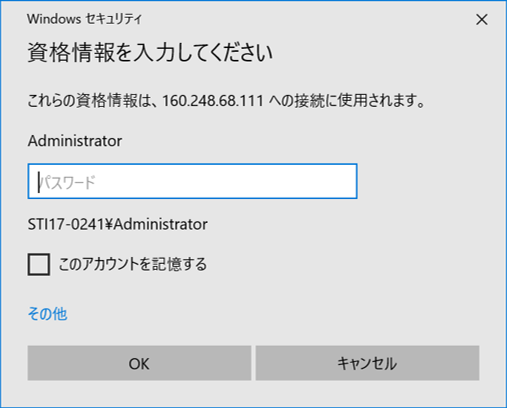The width and height of the screenshot is (507, 408).
Task: Focus the パスワード input field
Action: pos(192,181)
